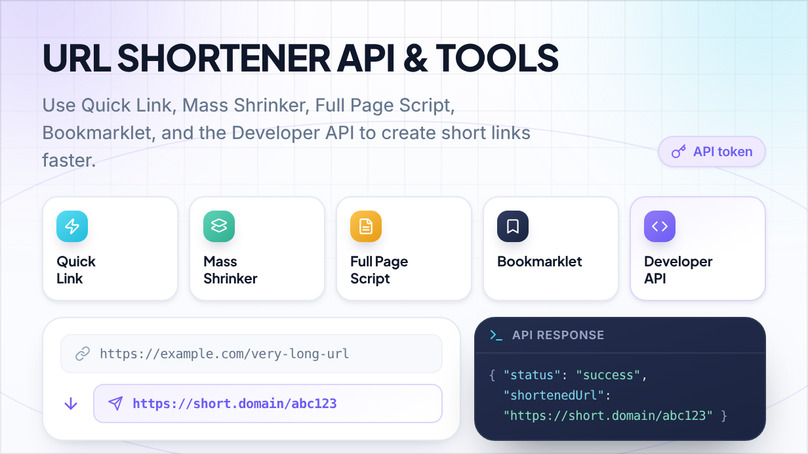The width and height of the screenshot is (808, 454).
Task: Select the Quick Link card
Action: click(x=110, y=248)
